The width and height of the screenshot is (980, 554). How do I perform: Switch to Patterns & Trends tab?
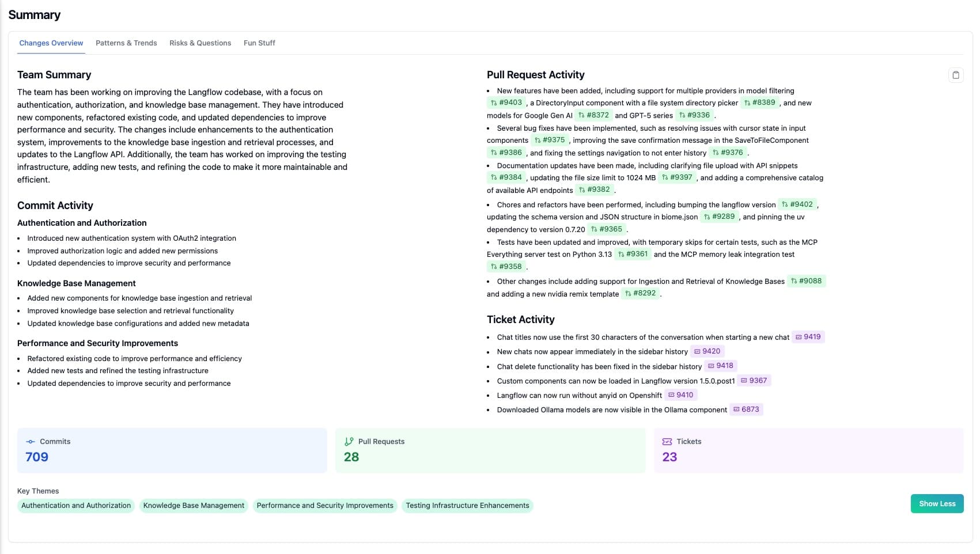point(126,43)
